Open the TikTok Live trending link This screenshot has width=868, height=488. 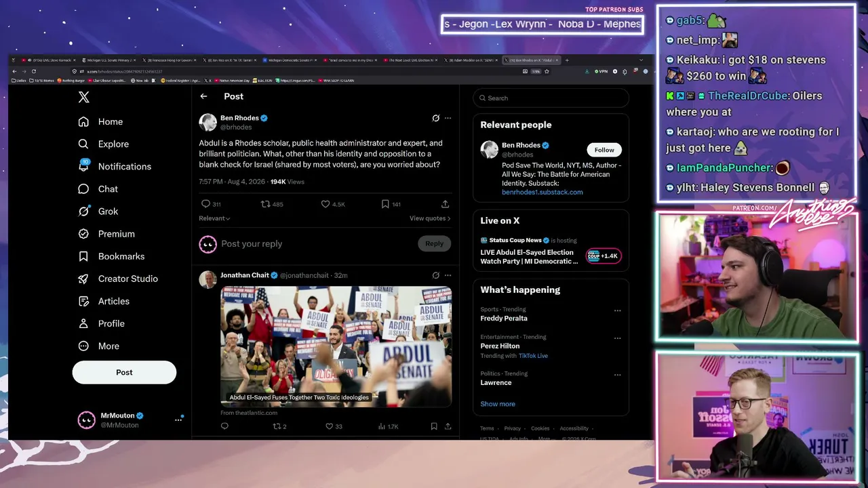(x=533, y=356)
